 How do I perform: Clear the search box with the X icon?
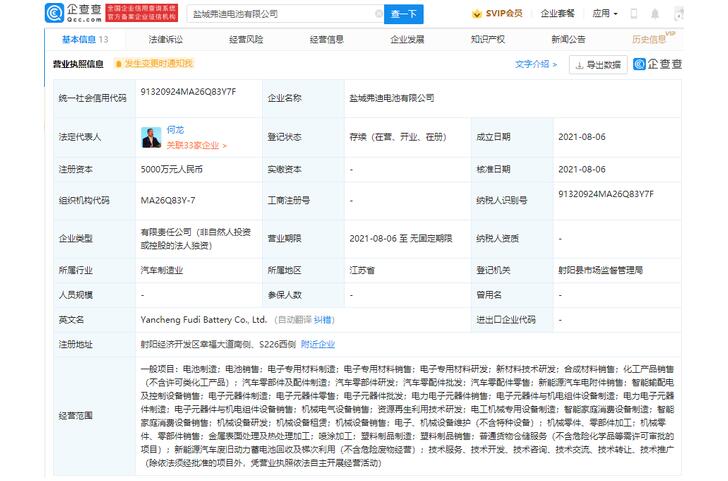point(379,14)
